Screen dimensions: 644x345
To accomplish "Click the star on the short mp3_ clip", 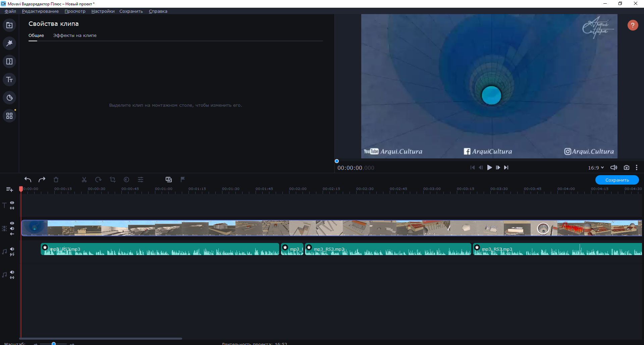I will (285, 248).
